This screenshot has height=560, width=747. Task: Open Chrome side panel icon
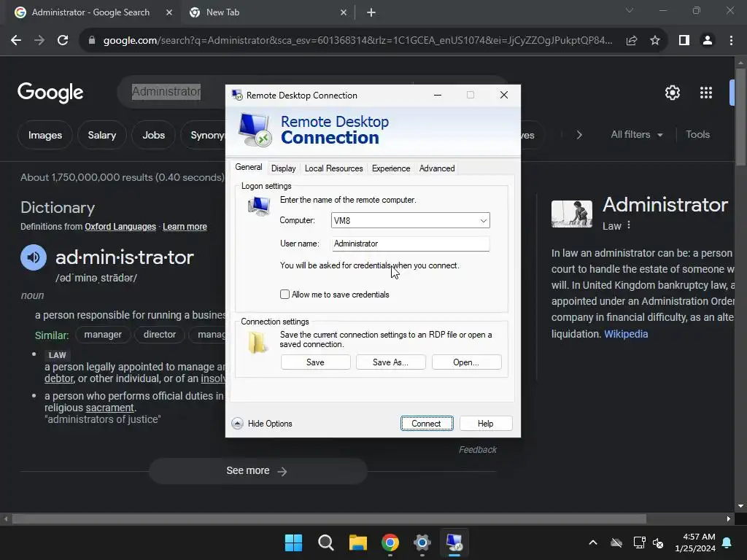684,41
